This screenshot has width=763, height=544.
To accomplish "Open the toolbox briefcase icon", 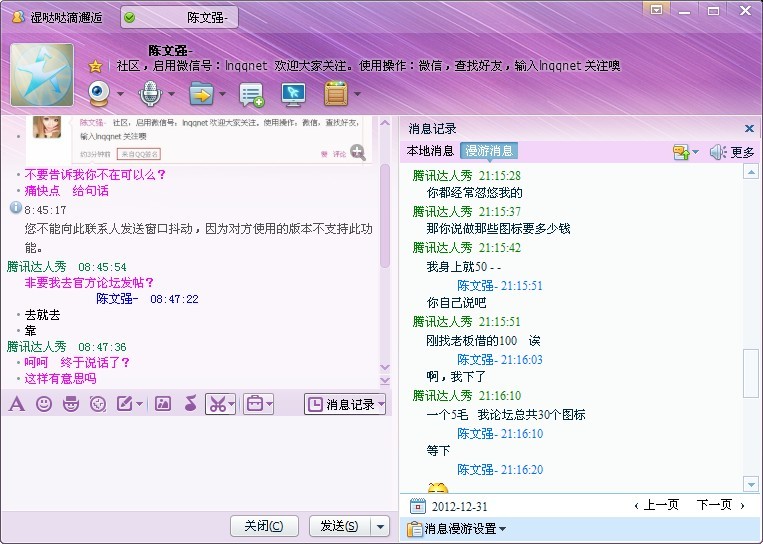I will pyautogui.click(x=255, y=404).
